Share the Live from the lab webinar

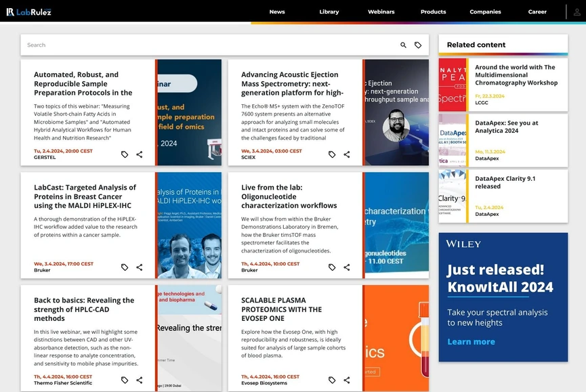click(347, 267)
